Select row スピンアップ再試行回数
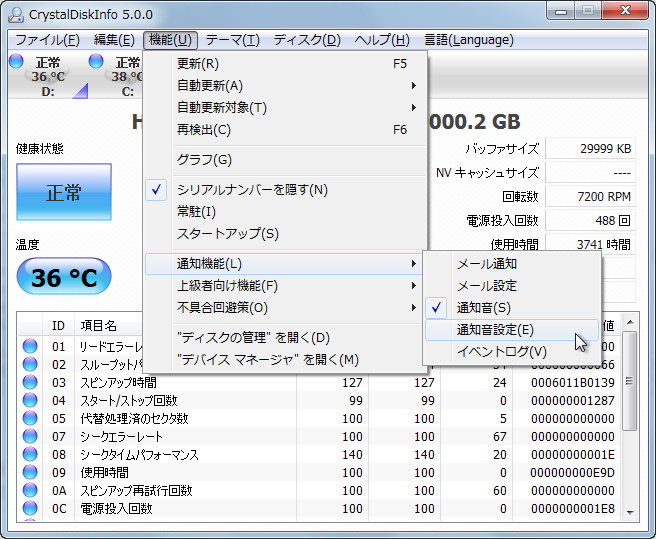The height and width of the screenshot is (539, 656). [320, 490]
